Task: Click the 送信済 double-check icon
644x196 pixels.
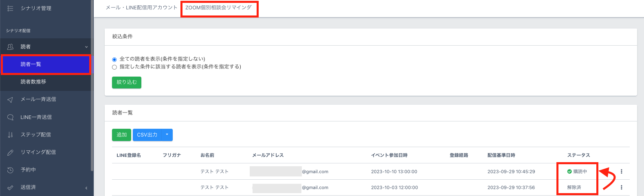Action: (11, 187)
